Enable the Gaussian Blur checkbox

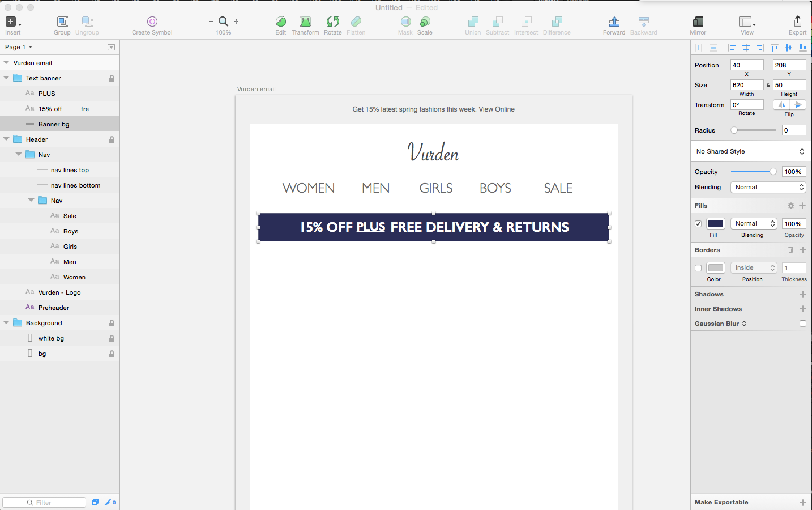click(x=802, y=324)
